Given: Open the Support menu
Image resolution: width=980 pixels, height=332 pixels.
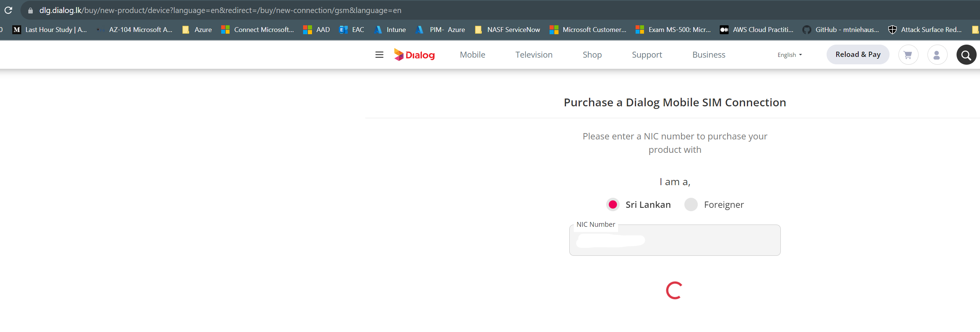Looking at the screenshot, I should [x=647, y=55].
